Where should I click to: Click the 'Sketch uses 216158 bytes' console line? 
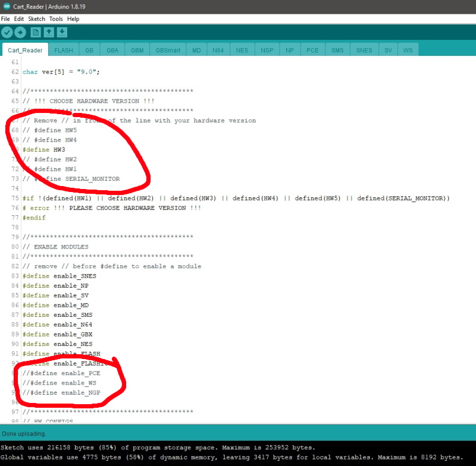tap(158, 448)
